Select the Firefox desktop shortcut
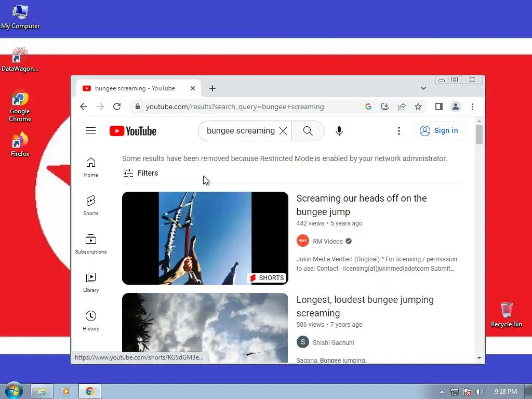Image resolution: width=532 pixels, height=399 pixels. pyautogui.click(x=20, y=144)
